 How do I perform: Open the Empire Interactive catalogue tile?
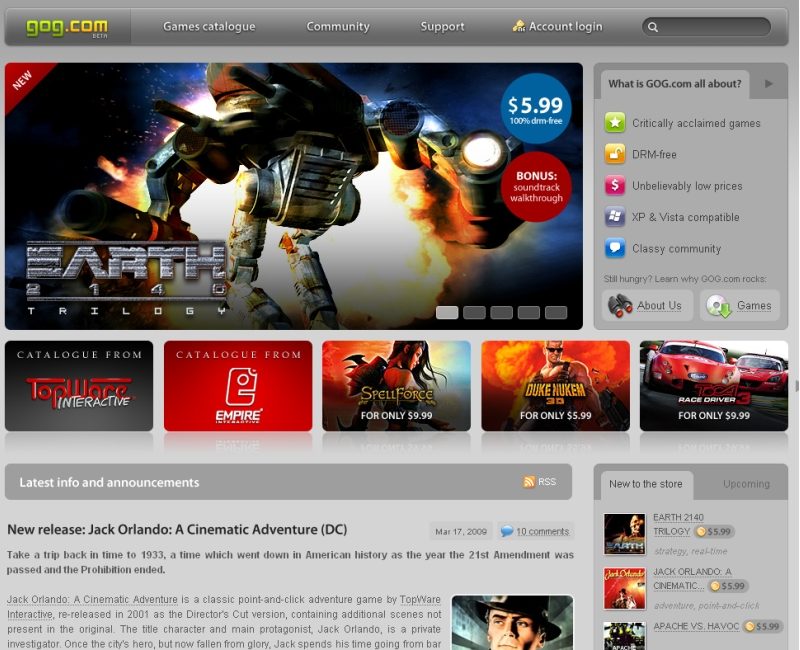pyautogui.click(x=238, y=386)
